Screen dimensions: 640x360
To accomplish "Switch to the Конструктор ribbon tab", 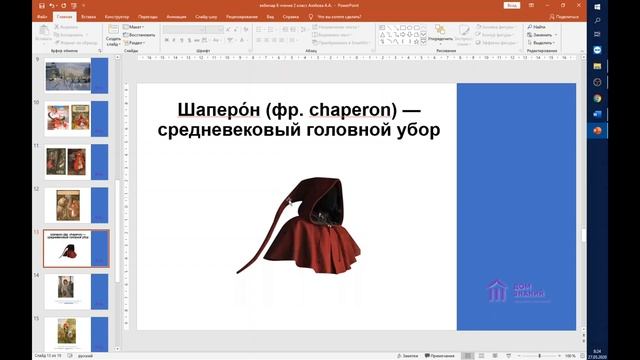I will pyautogui.click(x=117, y=17).
